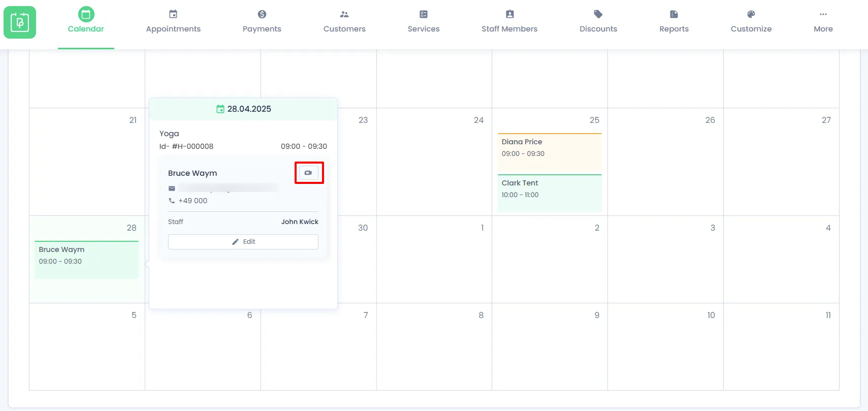Open Reports section
The height and width of the screenshot is (411, 868).
674,21
